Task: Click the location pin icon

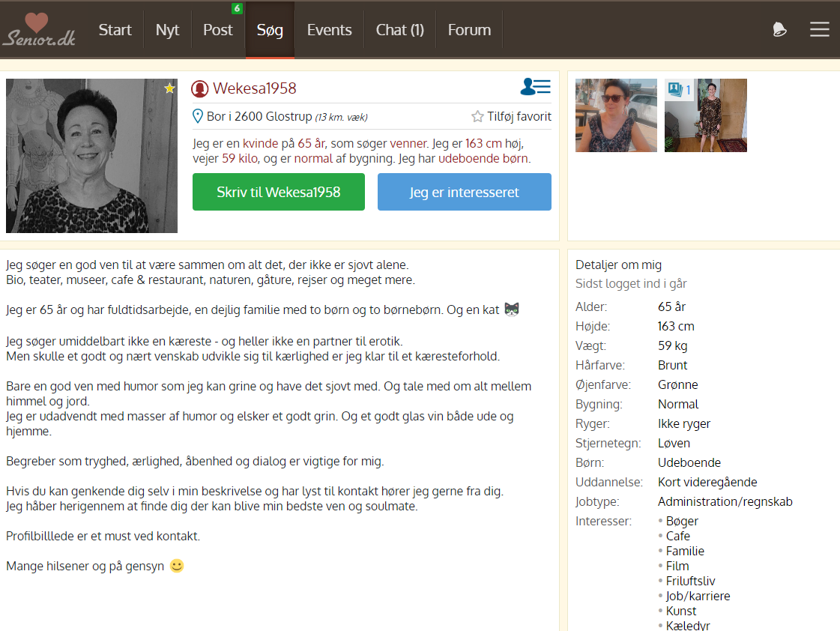Action: [x=198, y=116]
